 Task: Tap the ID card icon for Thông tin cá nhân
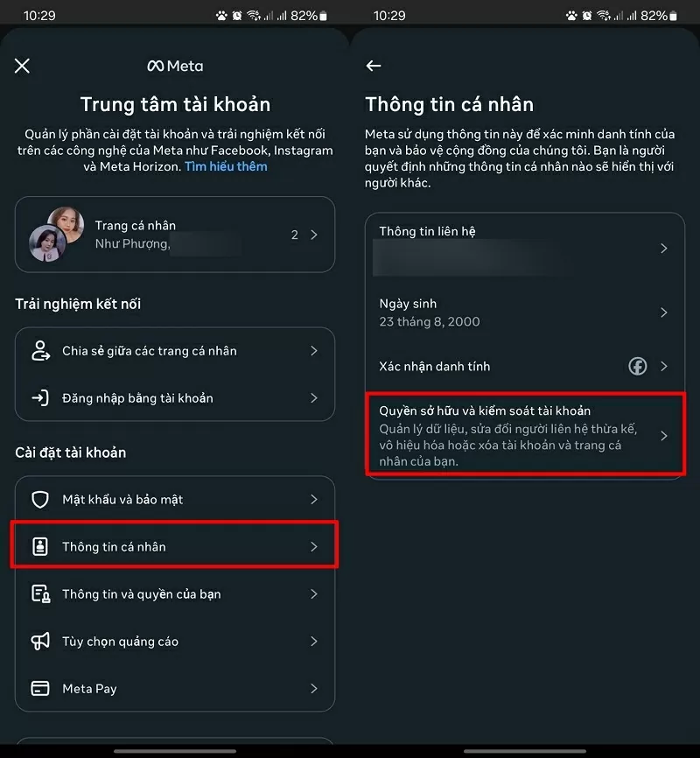click(x=40, y=547)
